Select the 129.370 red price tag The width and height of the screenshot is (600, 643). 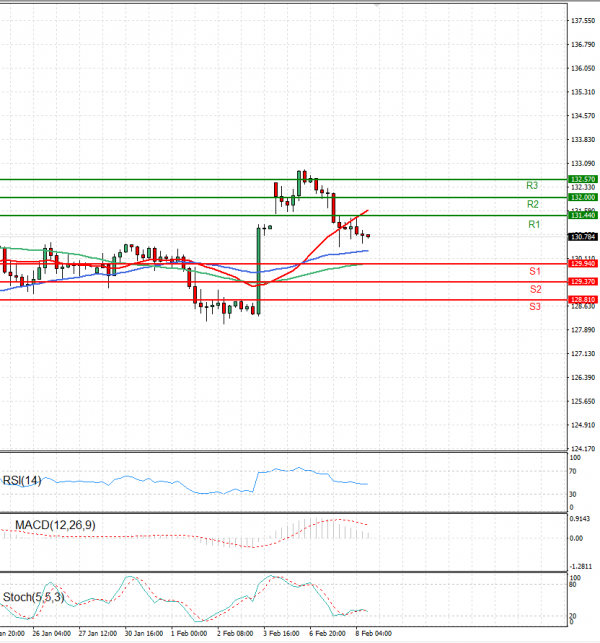[583, 281]
